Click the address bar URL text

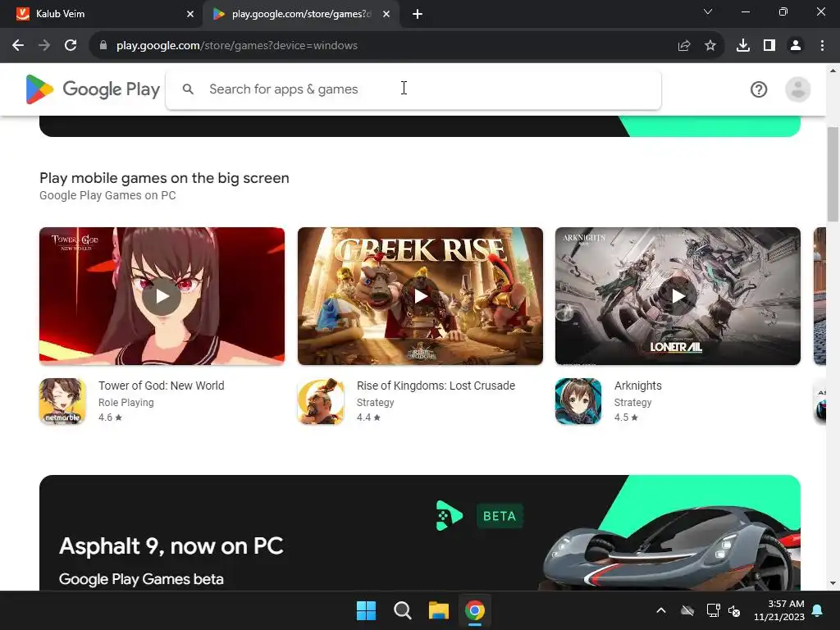click(237, 46)
